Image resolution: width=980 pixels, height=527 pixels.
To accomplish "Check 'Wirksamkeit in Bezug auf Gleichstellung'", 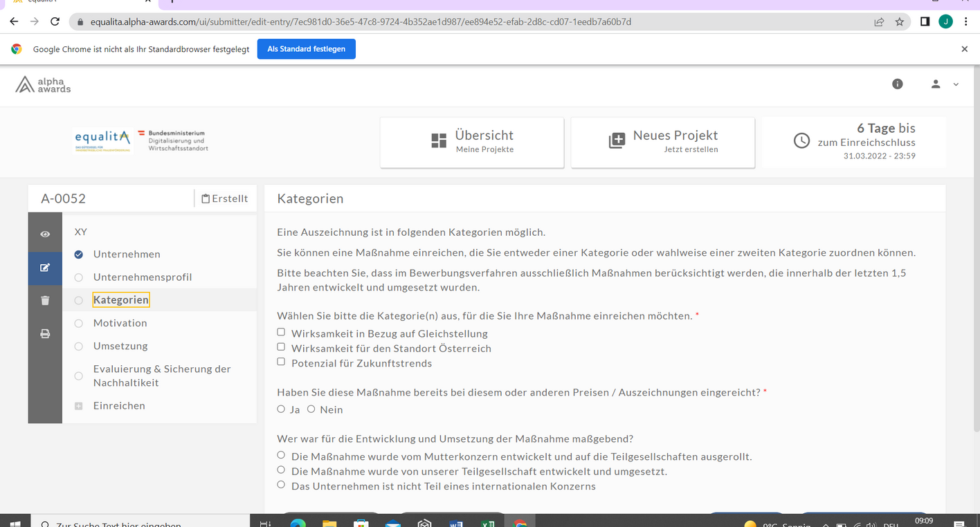I will 281,333.
